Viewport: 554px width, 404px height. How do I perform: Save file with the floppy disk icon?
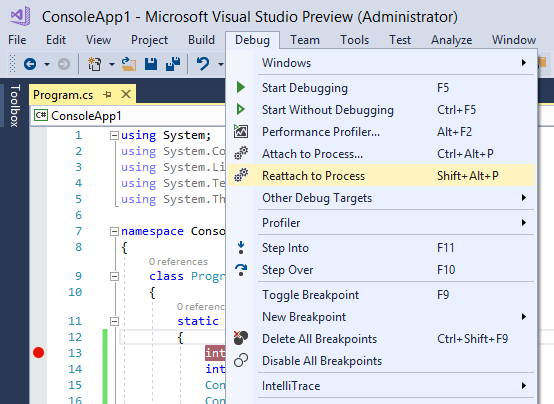click(x=151, y=64)
